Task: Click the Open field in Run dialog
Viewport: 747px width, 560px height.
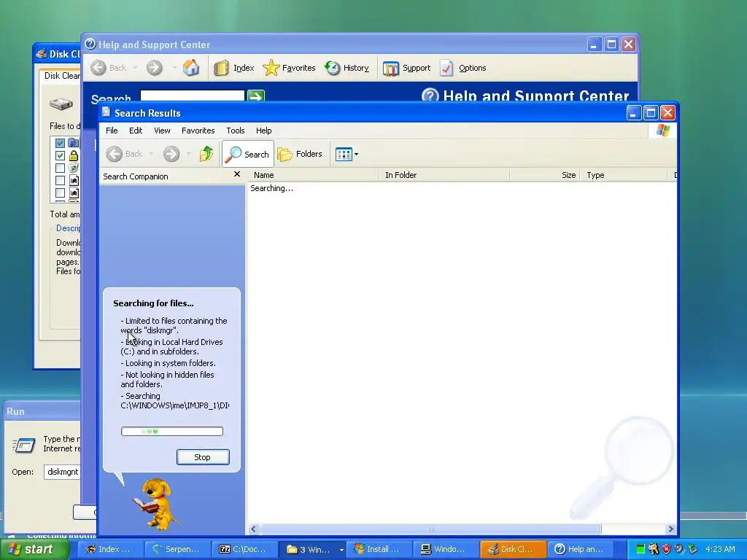Action: 62,472
